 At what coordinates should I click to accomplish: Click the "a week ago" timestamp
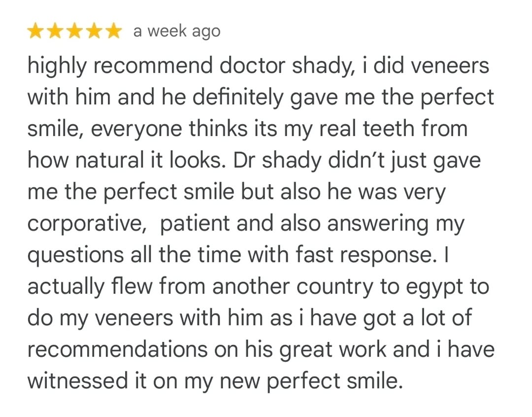tap(177, 32)
